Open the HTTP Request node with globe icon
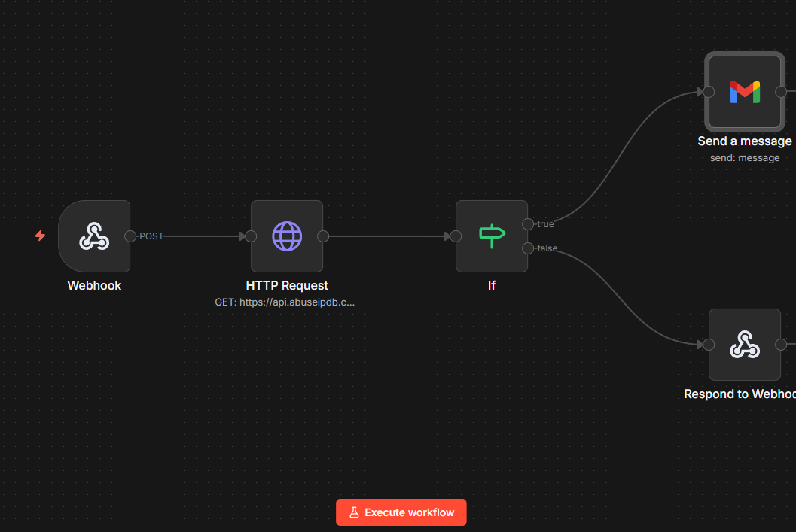 coord(287,236)
